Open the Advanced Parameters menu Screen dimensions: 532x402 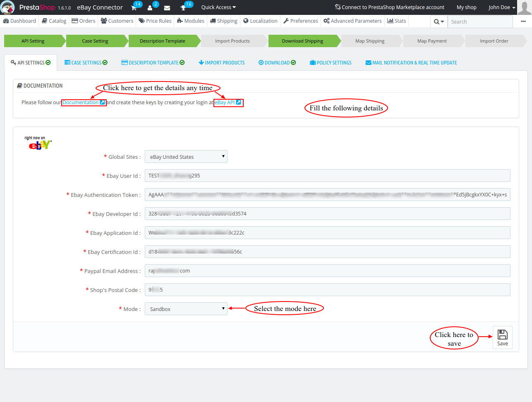click(352, 21)
